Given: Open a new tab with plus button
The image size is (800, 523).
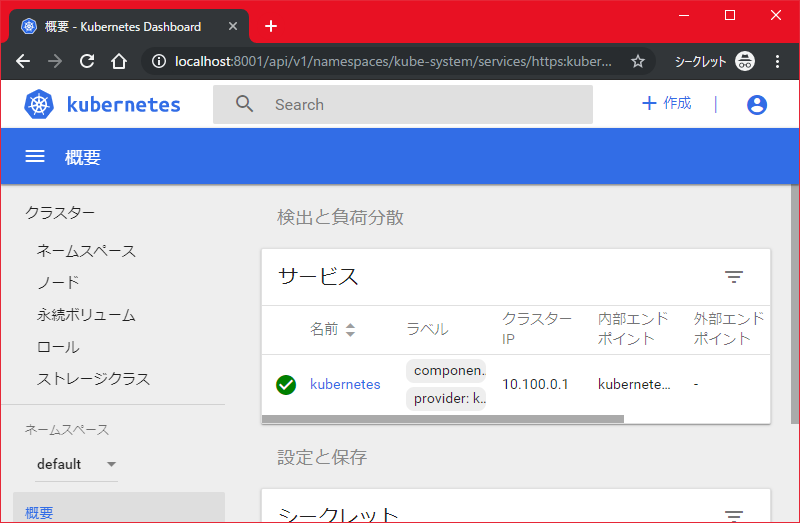Looking at the screenshot, I should click(271, 26).
